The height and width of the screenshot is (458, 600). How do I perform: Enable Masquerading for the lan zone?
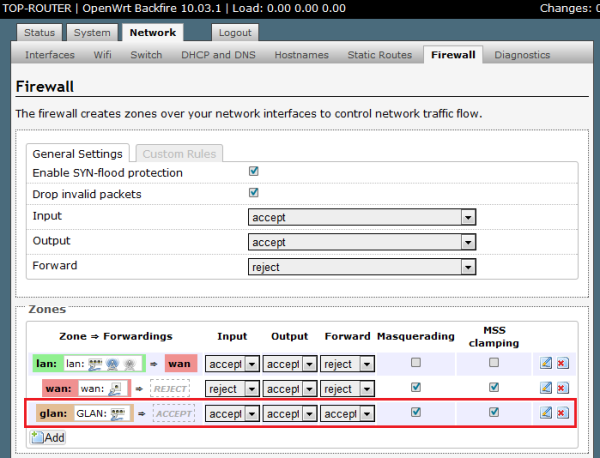415,363
